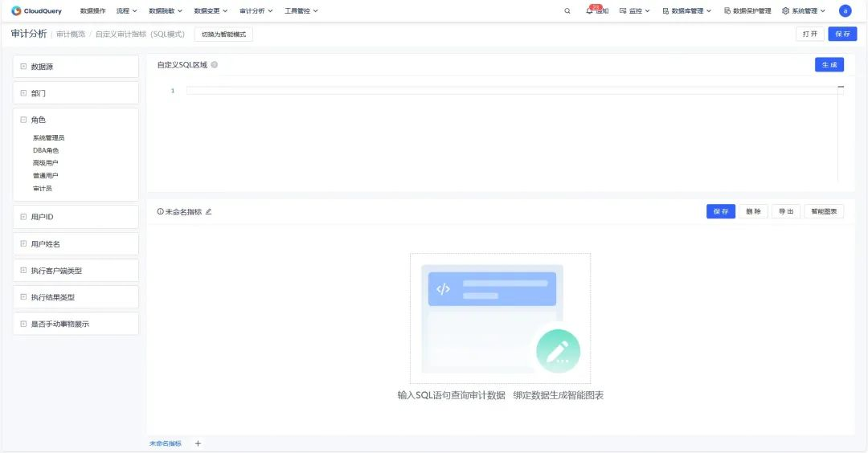Open the 数据操作 menu item
Image resolution: width=868 pixels, height=453 pixels.
(92, 11)
